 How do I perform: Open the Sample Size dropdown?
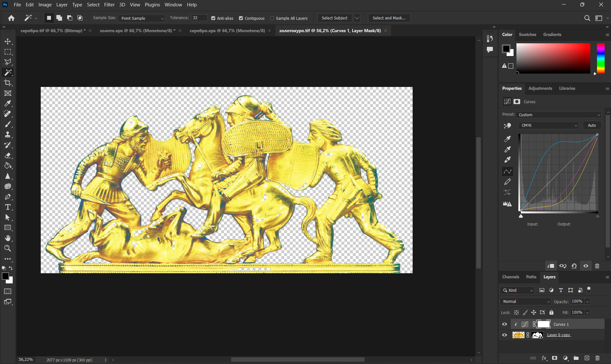142,18
